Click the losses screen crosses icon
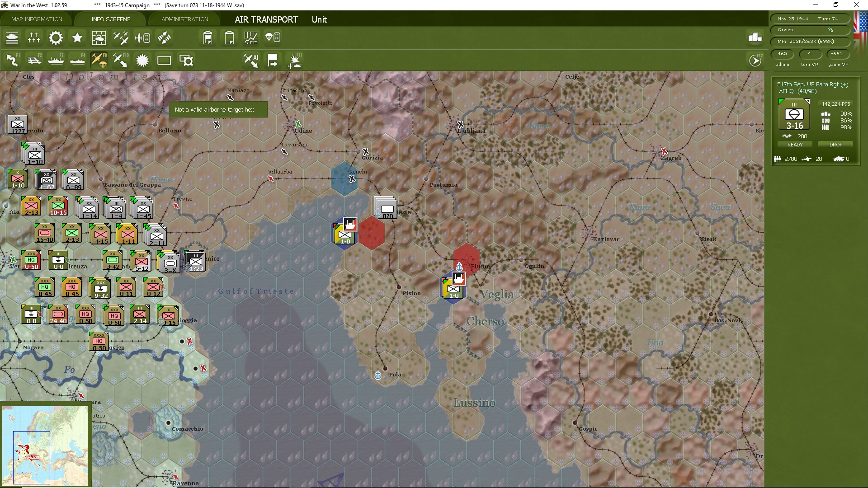Screen dimensions: 868x488 34,38
